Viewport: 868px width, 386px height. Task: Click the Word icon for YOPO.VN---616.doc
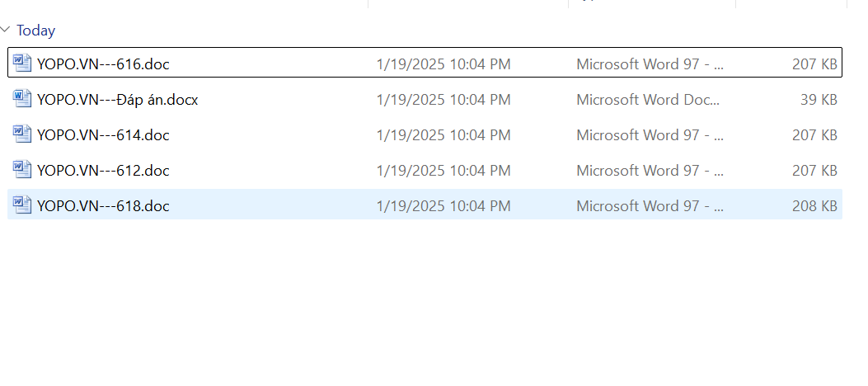(22, 64)
